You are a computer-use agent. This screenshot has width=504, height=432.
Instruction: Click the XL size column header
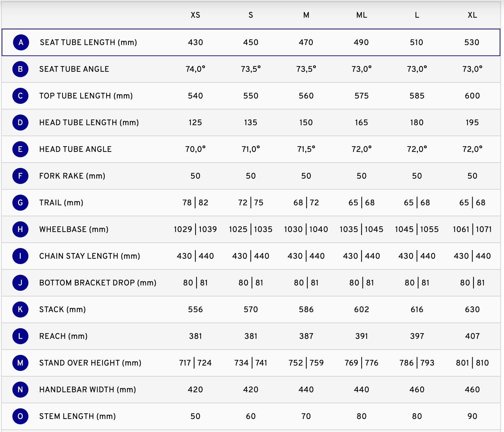pyautogui.click(x=472, y=15)
